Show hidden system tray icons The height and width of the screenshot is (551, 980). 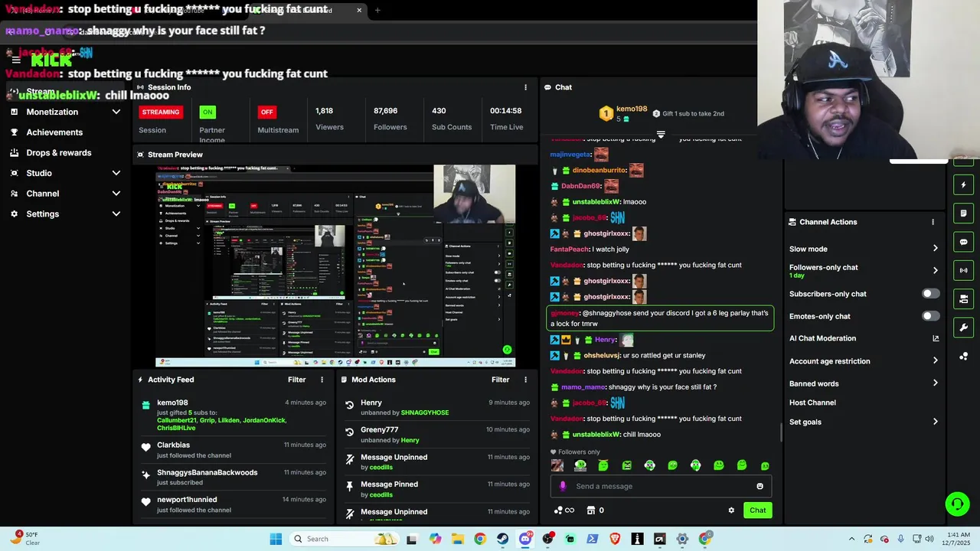[851, 539]
